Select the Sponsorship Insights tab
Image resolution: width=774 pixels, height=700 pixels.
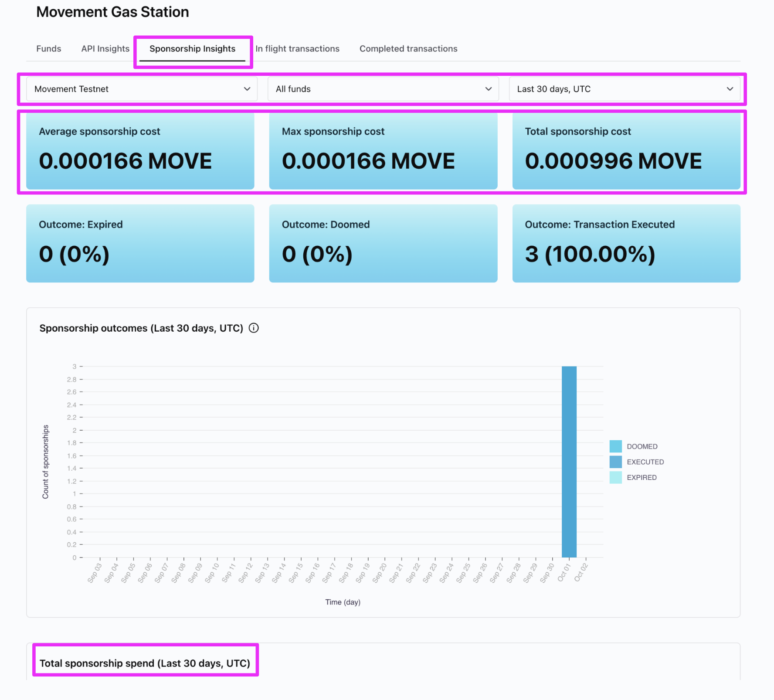(x=192, y=49)
